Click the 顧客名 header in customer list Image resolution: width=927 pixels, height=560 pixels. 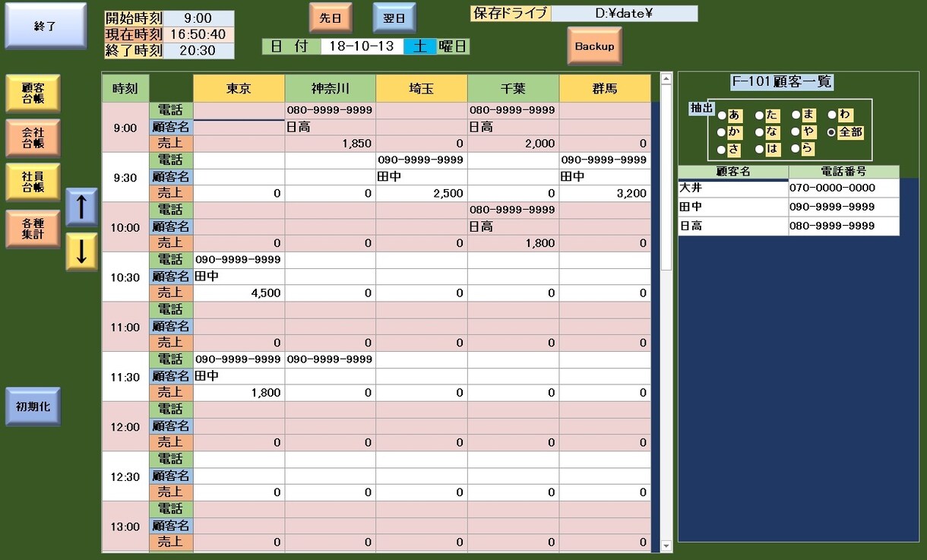pos(733,172)
